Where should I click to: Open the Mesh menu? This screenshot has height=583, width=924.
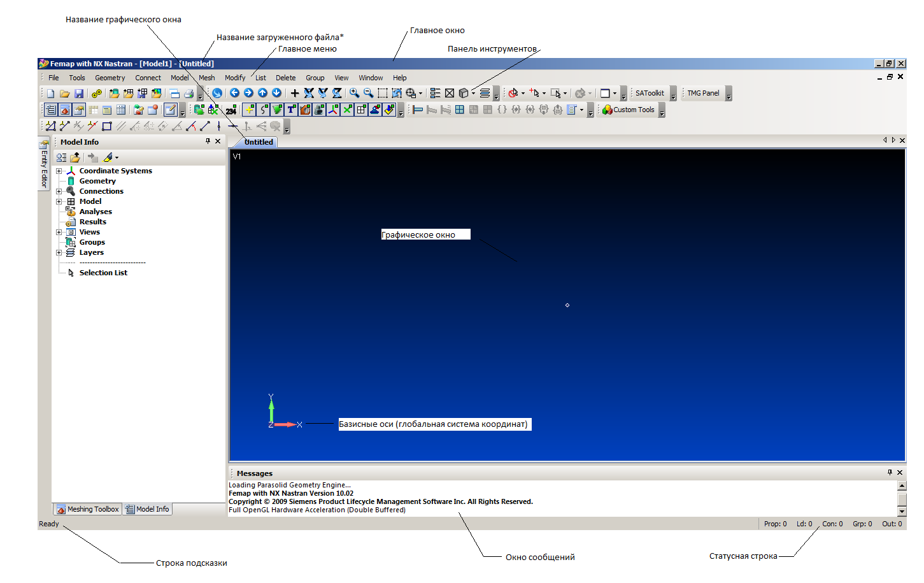point(207,78)
